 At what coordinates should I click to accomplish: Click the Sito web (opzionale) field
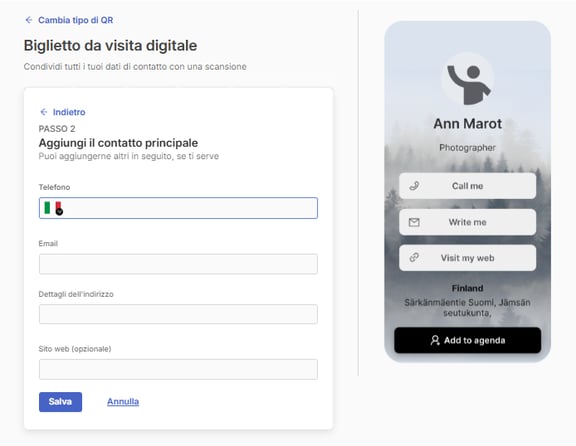178,369
